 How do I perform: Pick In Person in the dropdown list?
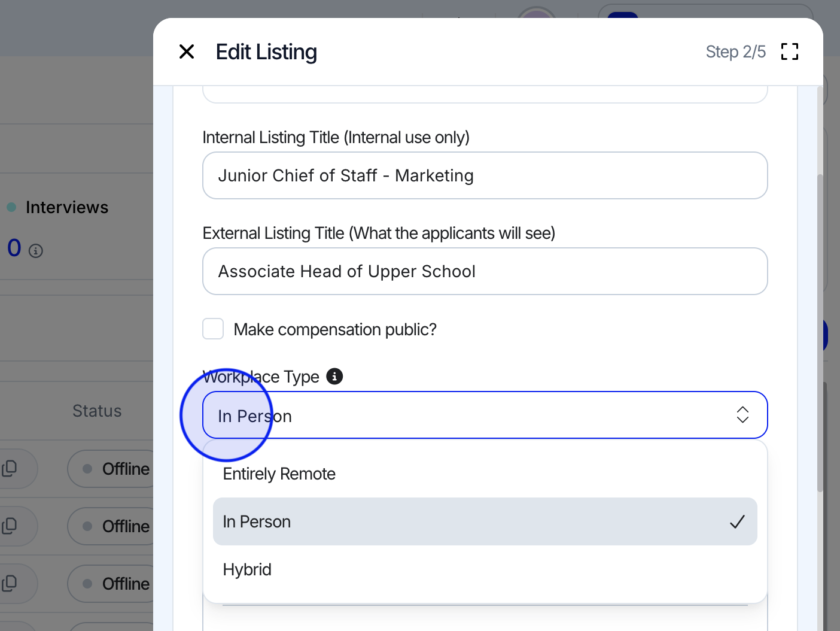coord(257,522)
